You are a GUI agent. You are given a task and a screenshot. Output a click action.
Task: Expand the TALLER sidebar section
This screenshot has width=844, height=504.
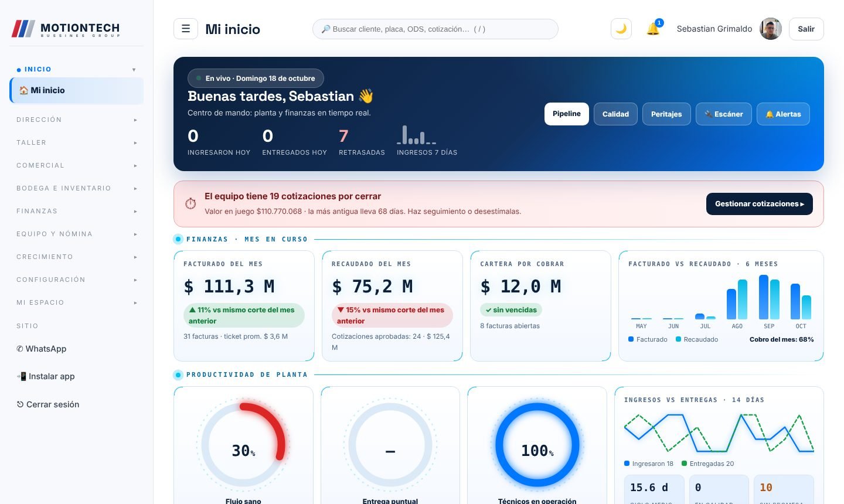pos(77,142)
